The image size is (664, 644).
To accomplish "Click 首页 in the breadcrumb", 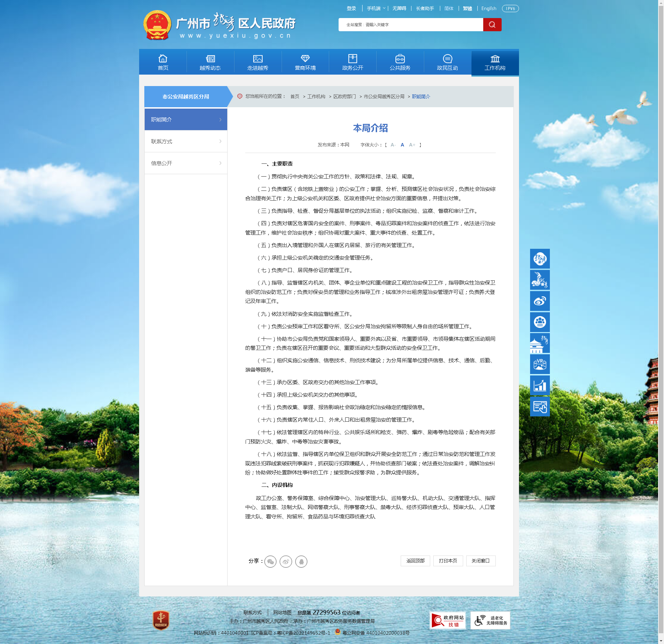I will click(295, 96).
